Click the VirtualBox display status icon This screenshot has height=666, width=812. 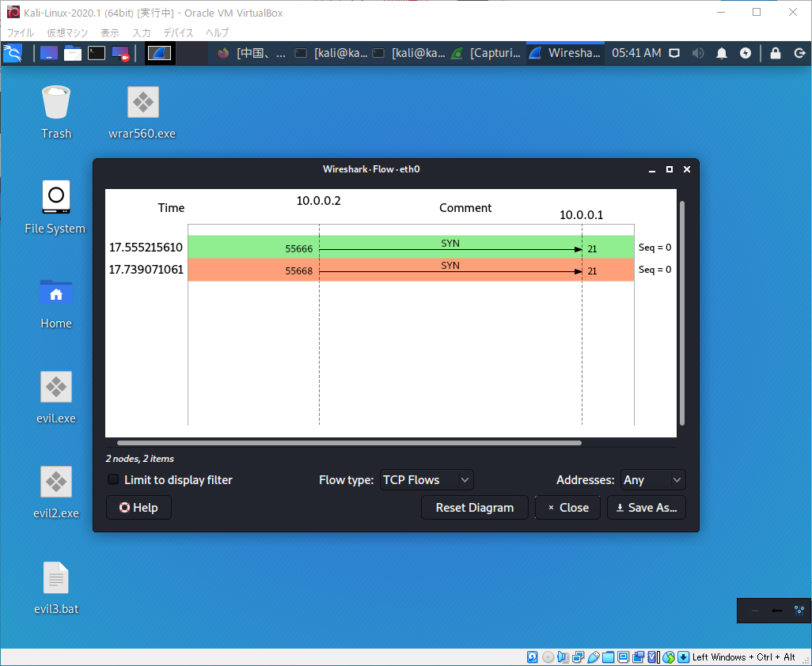coord(623,657)
